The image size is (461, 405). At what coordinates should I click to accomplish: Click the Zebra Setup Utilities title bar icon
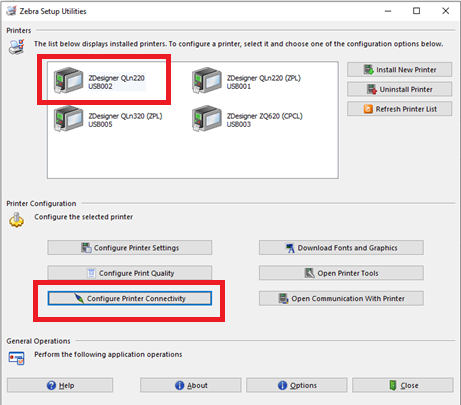[11, 11]
